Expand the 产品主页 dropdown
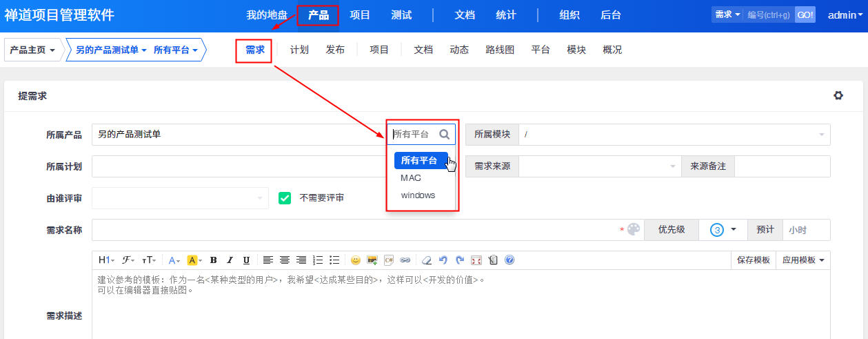This screenshot has width=868, height=339. tap(32, 50)
